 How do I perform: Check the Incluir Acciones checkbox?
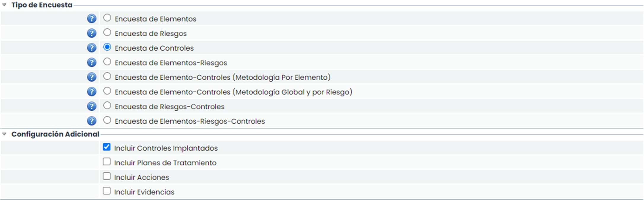pos(107,176)
